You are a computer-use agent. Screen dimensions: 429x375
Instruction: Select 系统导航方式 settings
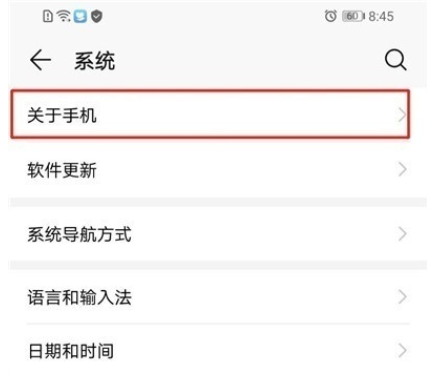tap(210, 234)
